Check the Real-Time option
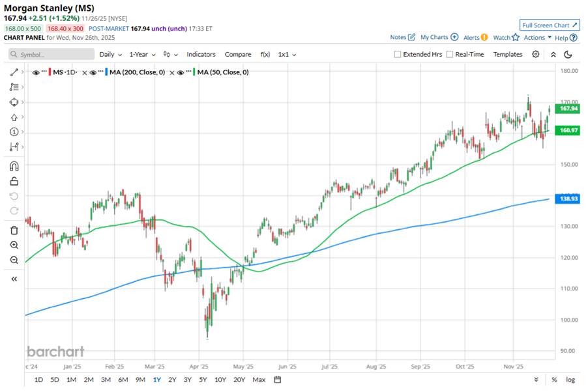 tap(450, 55)
